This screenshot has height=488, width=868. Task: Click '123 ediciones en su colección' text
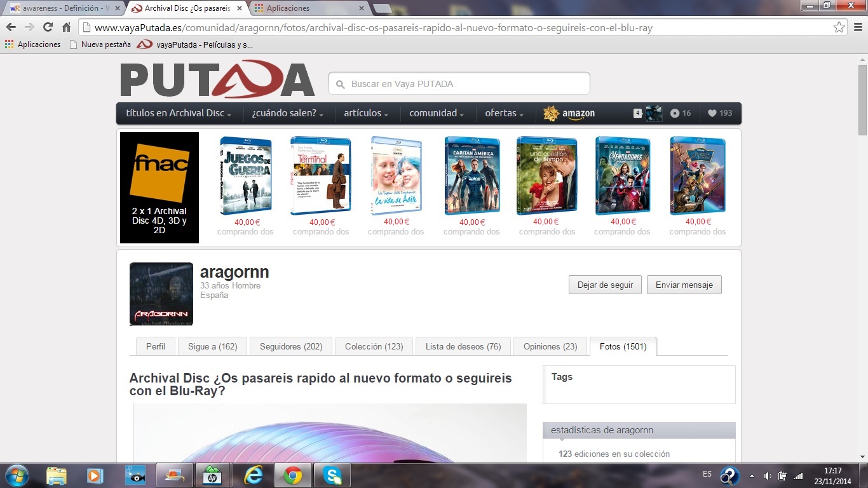pos(614,454)
